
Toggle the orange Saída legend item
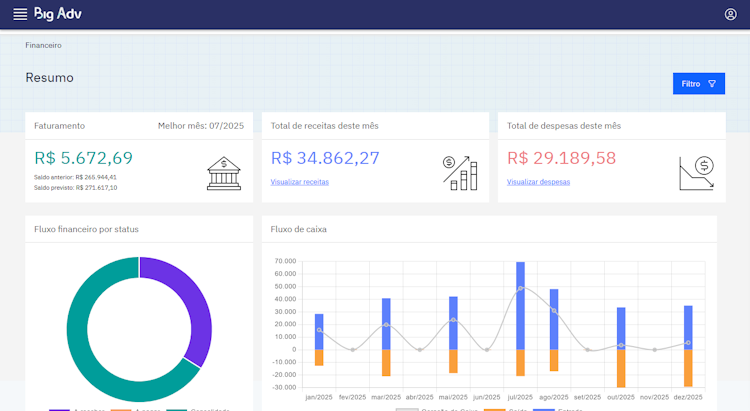point(505,410)
